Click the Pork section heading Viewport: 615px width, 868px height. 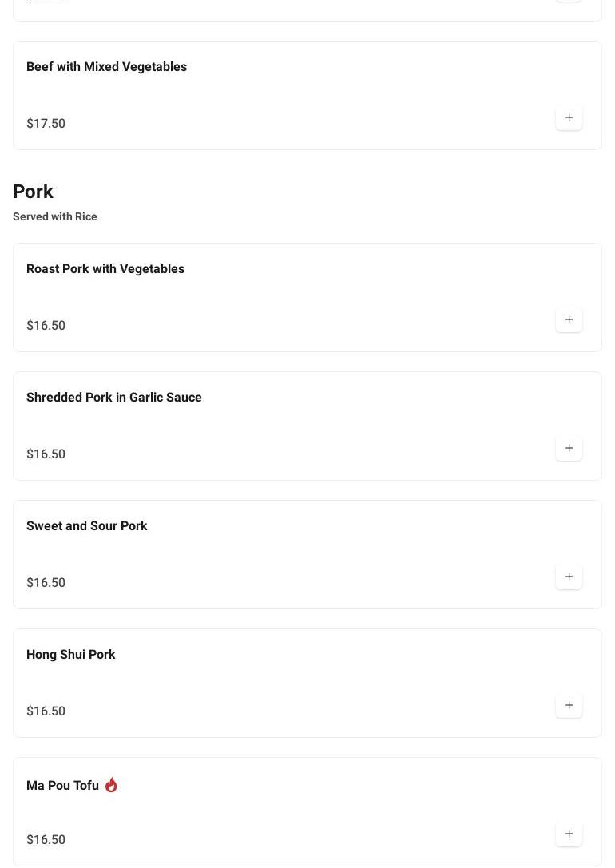tap(33, 192)
